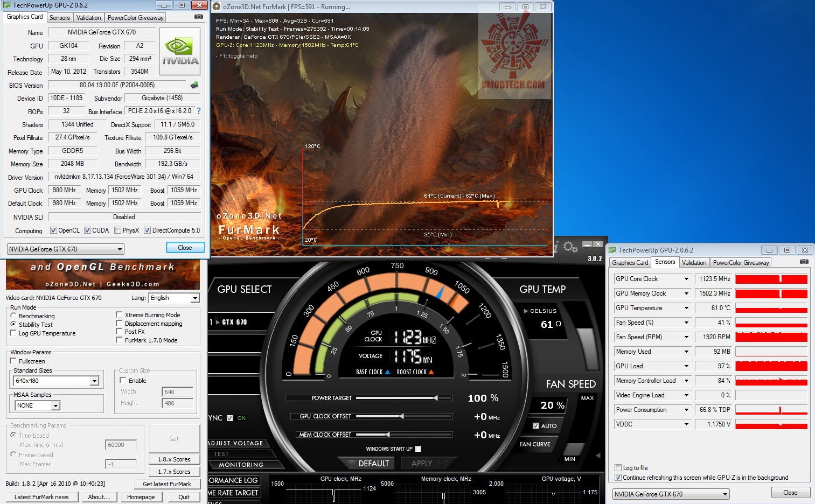
Task: Open the GPU Temperature sensor dropdown
Action: (686, 308)
